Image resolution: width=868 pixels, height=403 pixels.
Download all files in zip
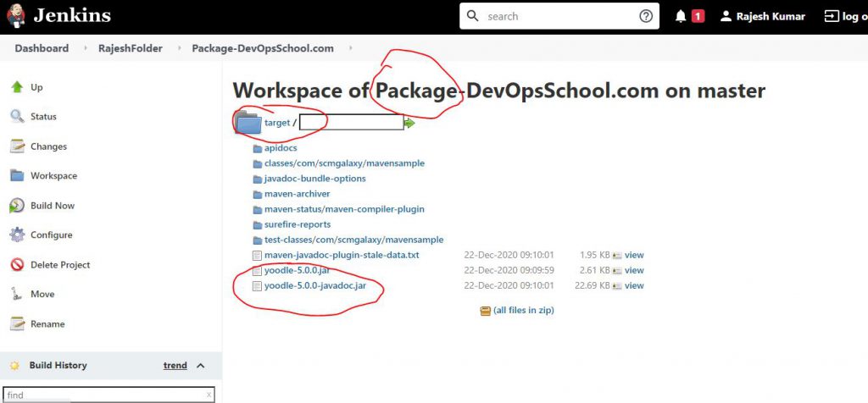click(x=523, y=311)
